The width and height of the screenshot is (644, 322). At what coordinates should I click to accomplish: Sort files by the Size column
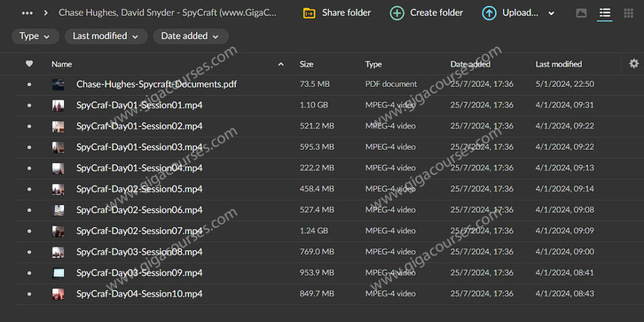pos(306,64)
